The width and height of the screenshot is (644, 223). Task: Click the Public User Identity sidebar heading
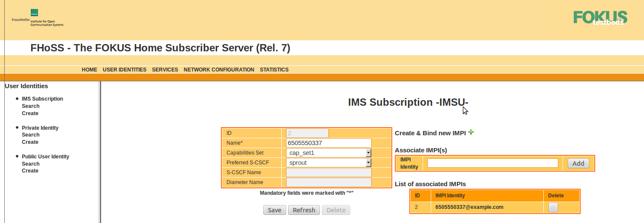tap(45, 157)
